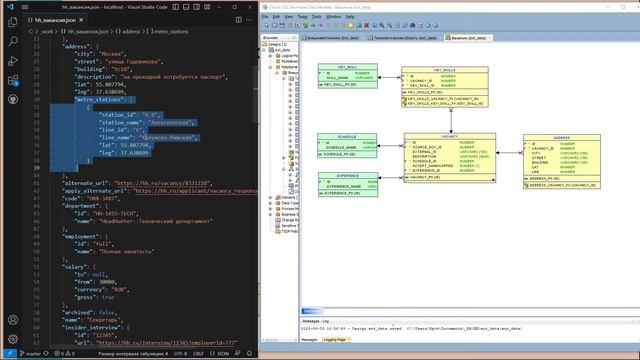Click the zoom in magnifier in Data Modeler toolbar
Viewport: 640px width, 360px height.
382,25
